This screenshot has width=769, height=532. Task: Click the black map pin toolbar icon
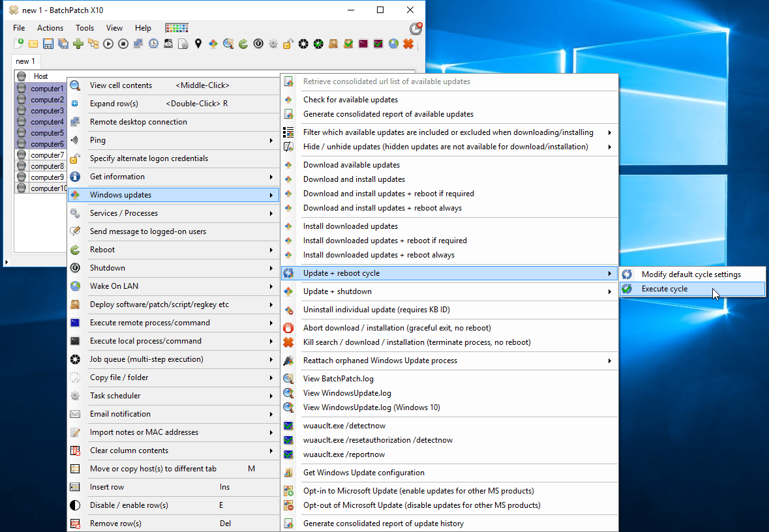[x=198, y=44]
